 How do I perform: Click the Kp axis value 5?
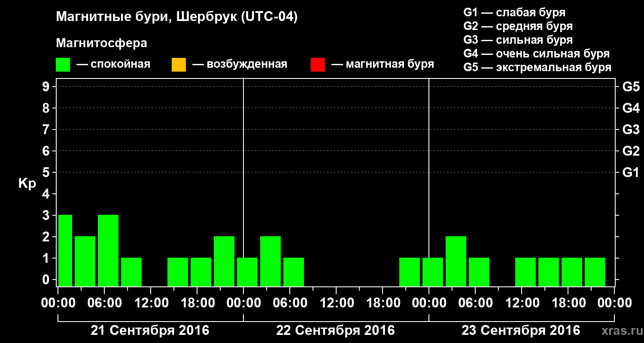[46, 172]
